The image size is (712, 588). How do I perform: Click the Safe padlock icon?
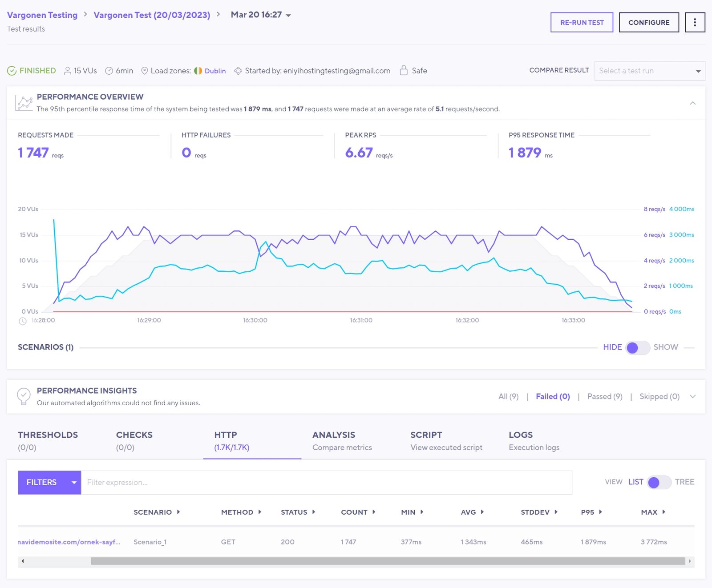[404, 70]
